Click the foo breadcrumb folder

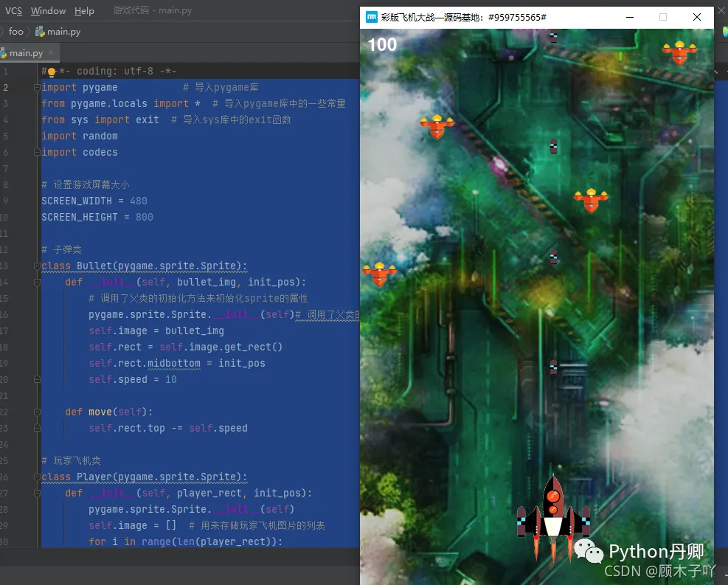pyautogui.click(x=15, y=32)
